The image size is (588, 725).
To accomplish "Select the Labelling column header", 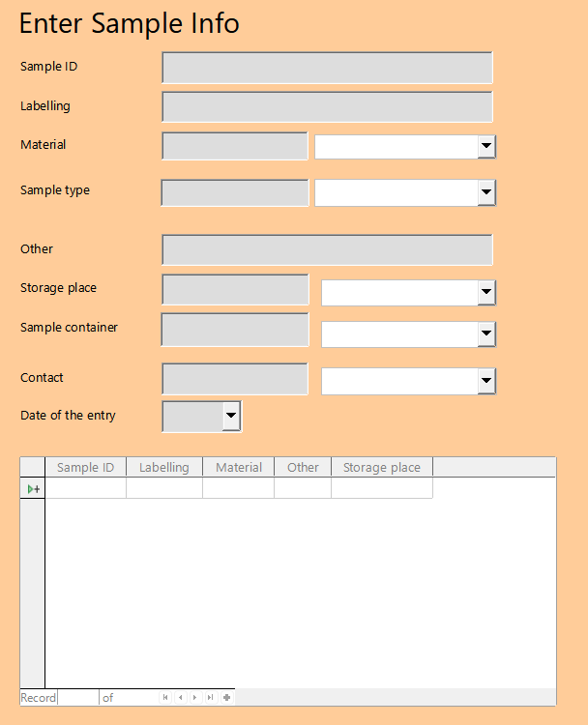I will [x=164, y=467].
